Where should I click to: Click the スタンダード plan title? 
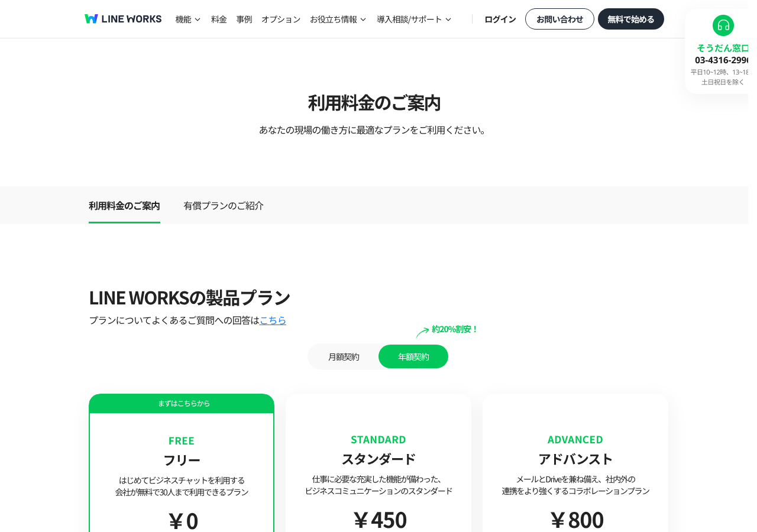(378, 459)
